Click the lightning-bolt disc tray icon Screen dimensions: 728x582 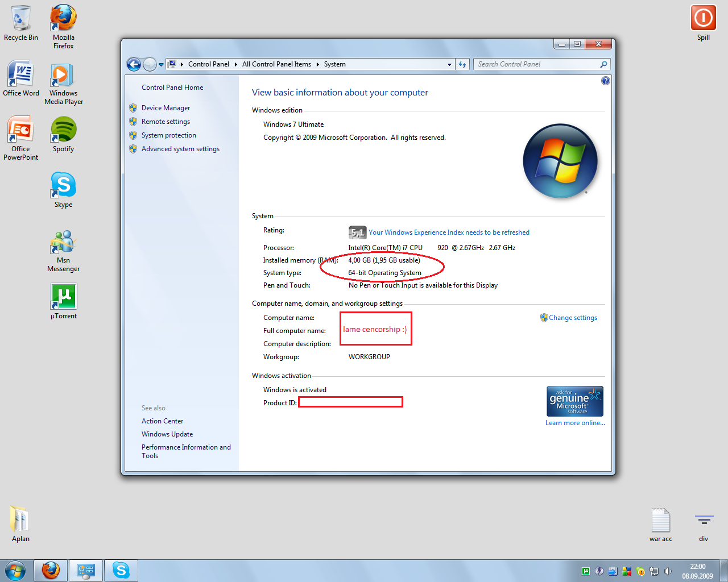[599, 571]
